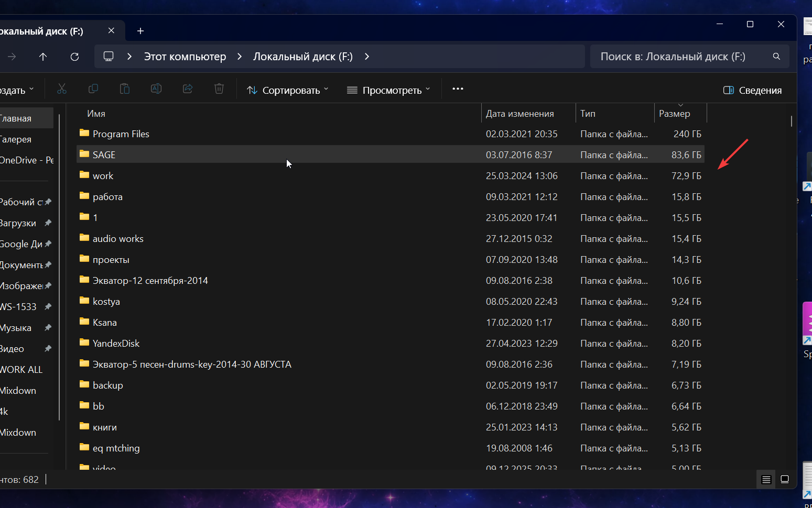Click the Rename icon in toolbar
The image size is (812, 508).
click(x=156, y=89)
